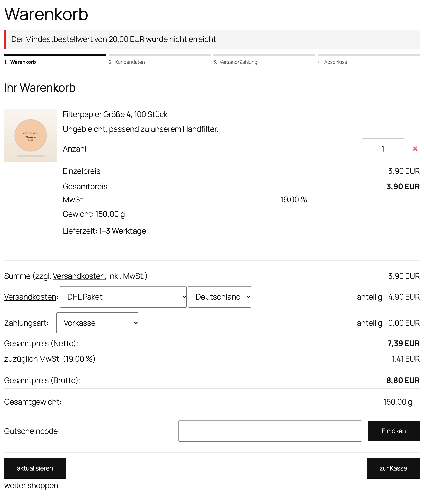This screenshot has width=424, height=504.
Task: Click the 0,00 EUR payment fee value
Action: (x=404, y=323)
